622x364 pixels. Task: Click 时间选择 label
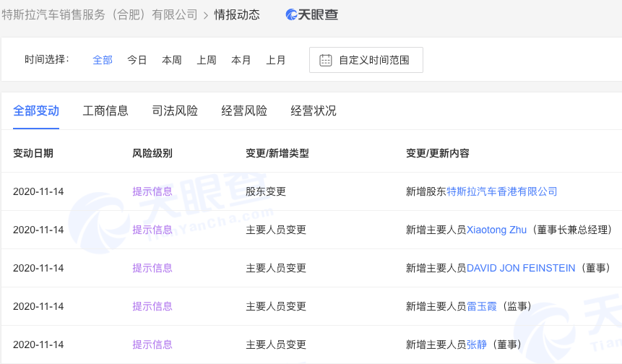47,59
